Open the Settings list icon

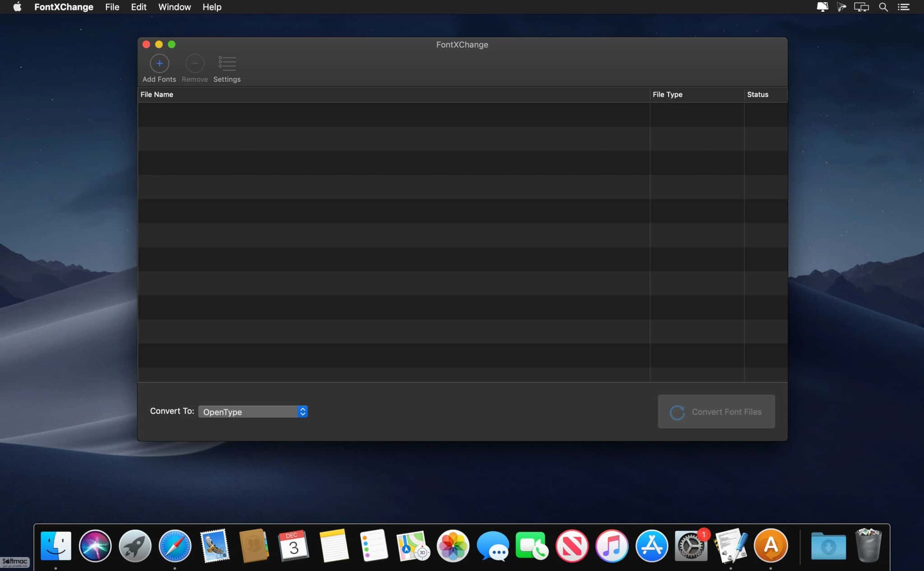tap(227, 64)
